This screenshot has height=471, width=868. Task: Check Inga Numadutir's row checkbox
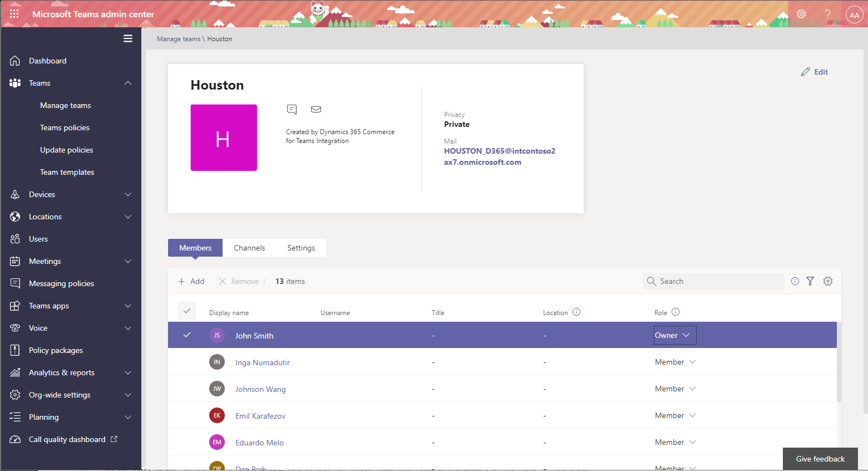pyautogui.click(x=186, y=361)
